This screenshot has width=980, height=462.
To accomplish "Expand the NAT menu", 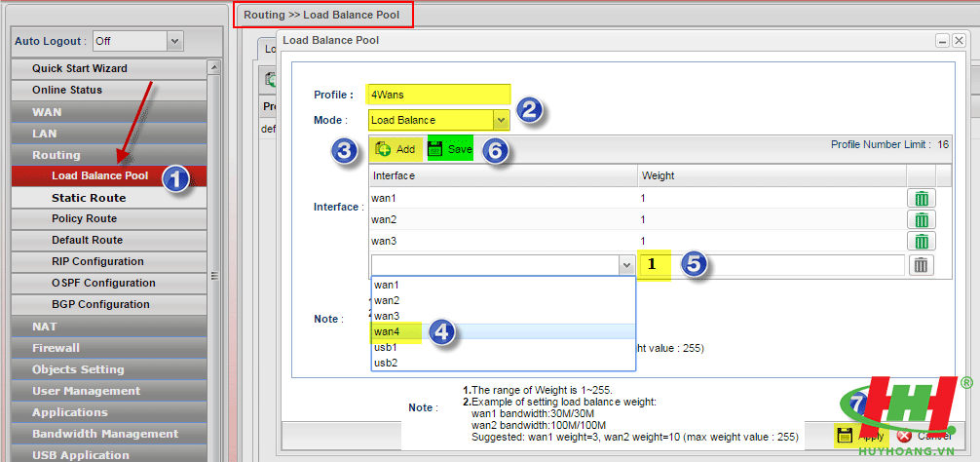I will (109, 327).
